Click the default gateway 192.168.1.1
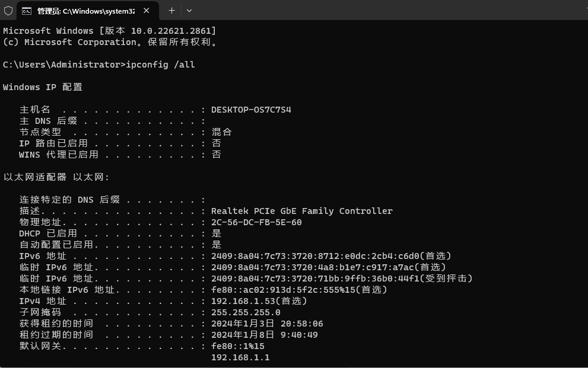Viewport: 588px width, 368px height. tap(240, 357)
